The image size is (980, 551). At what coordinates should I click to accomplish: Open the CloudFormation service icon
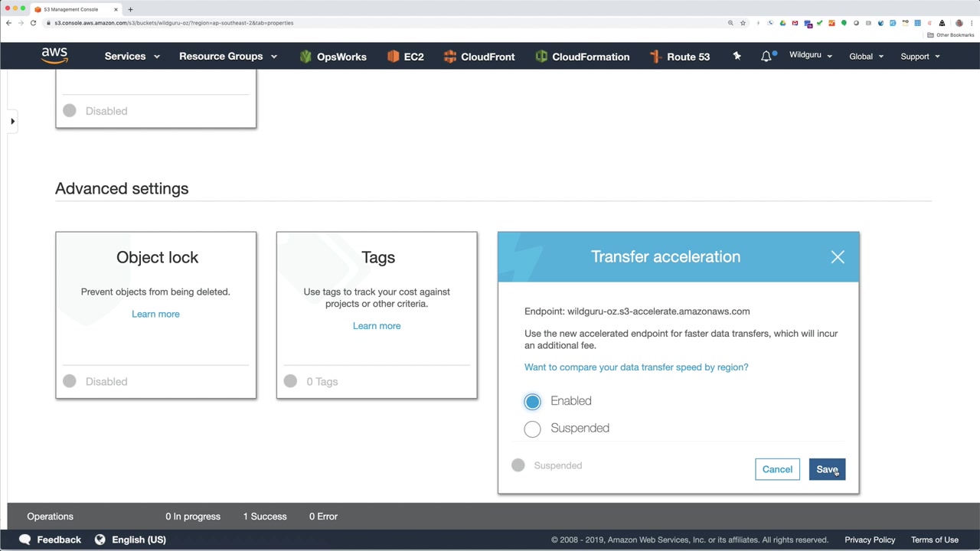pos(541,57)
